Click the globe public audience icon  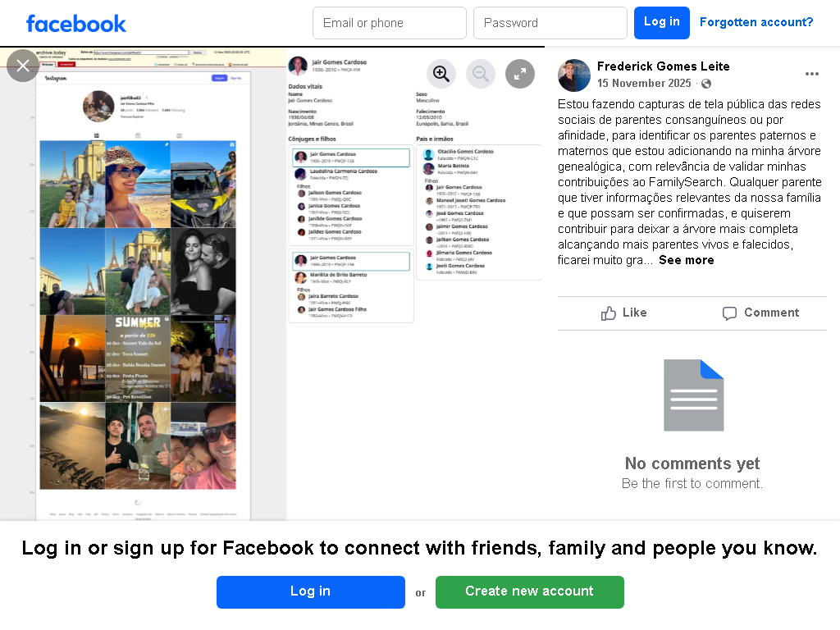click(x=706, y=84)
